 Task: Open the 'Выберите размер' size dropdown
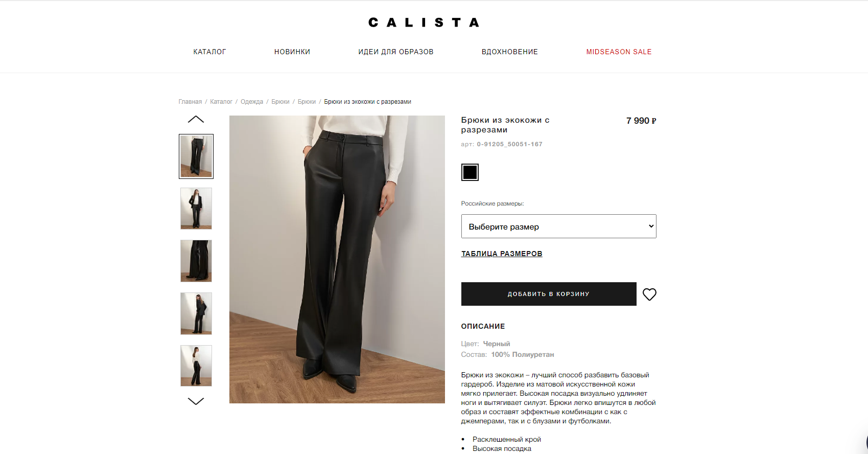558,226
